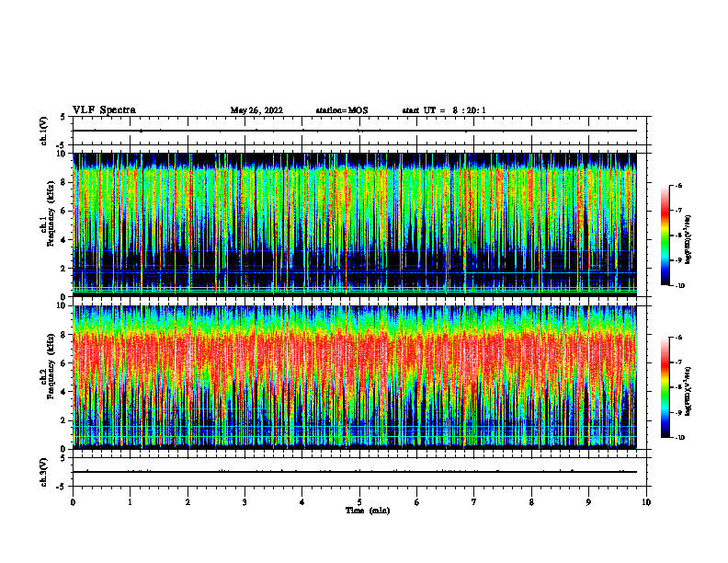The image size is (728, 563).
Task: Click inside the ch.2 spectrogram panel
Action: coord(355,377)
